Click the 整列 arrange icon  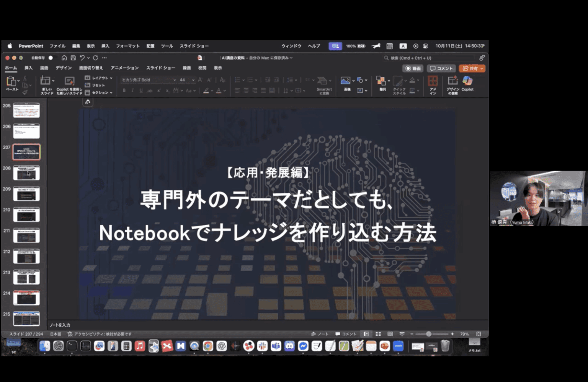(382, 81)
